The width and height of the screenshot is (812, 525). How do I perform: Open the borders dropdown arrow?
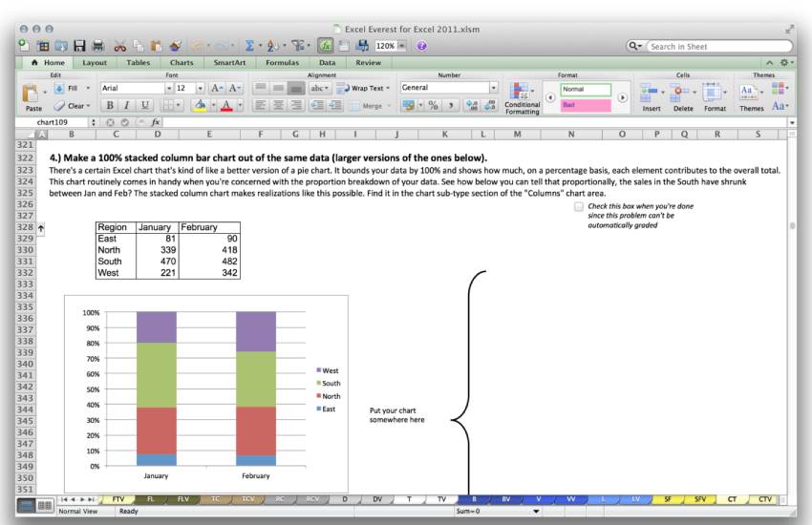[x=179, y=106]
